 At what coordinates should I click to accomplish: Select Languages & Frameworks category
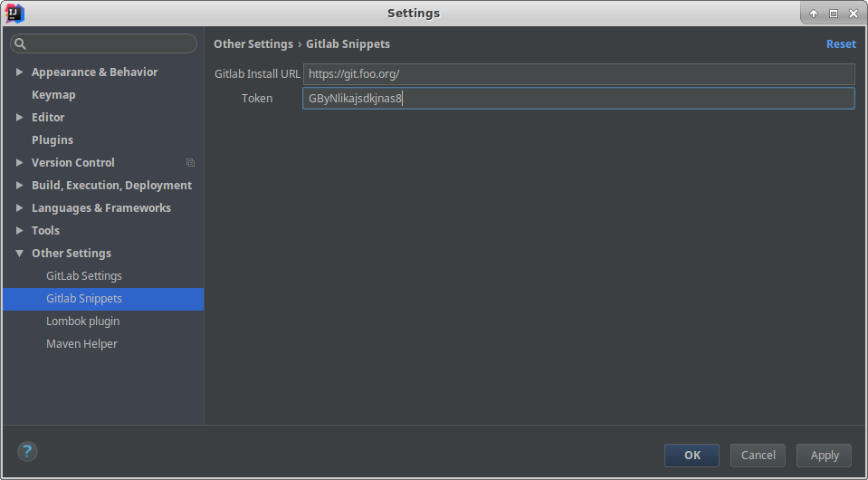coord(101,208)
